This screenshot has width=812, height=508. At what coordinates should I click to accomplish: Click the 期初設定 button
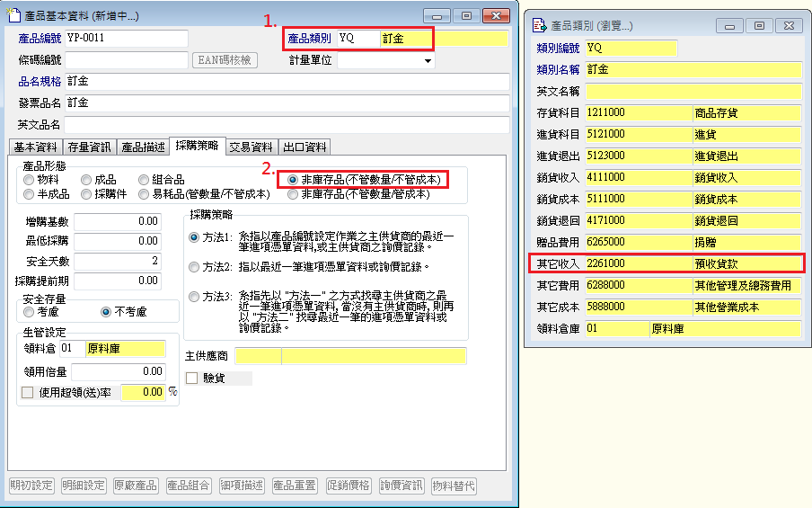tap(31, 486)
